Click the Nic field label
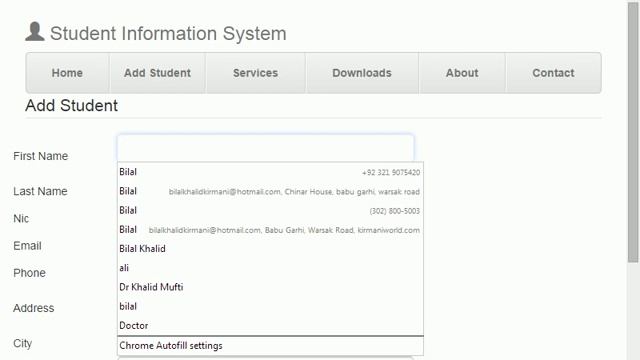The image size is (640, 360). [21, 219]
